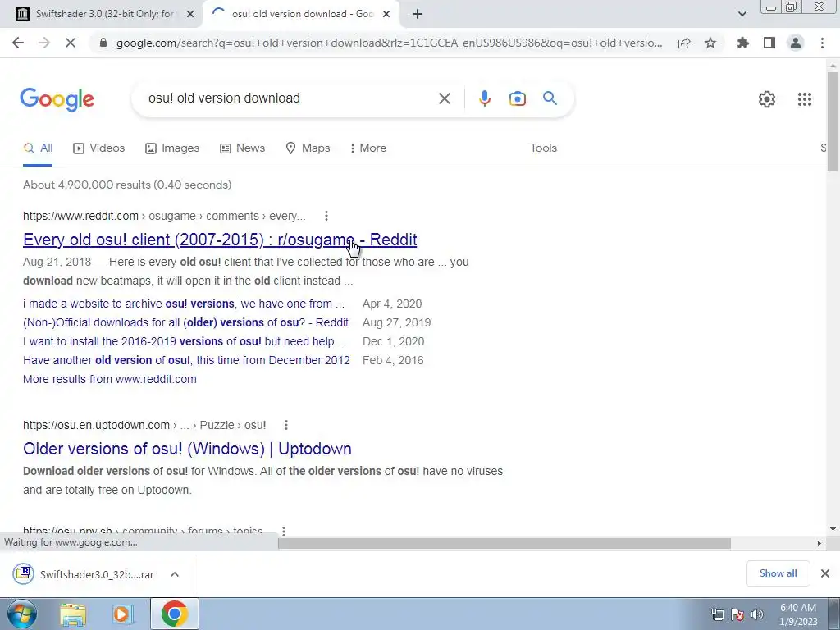The image size is (840, 630).
Task: Expand the More search filters menu
Action: point(368,148)
